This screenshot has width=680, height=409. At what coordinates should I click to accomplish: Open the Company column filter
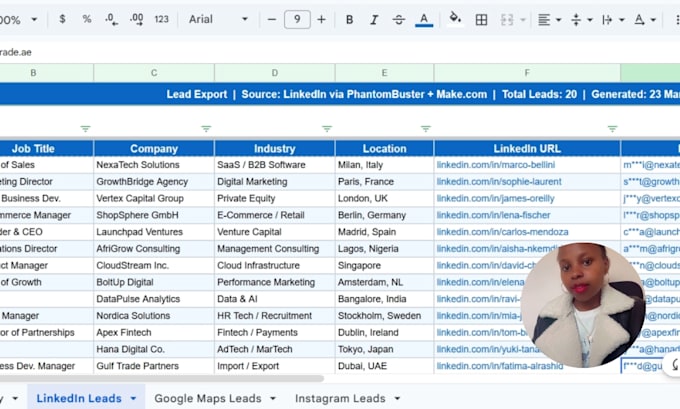pyautogui.click(x=206, y=129)
